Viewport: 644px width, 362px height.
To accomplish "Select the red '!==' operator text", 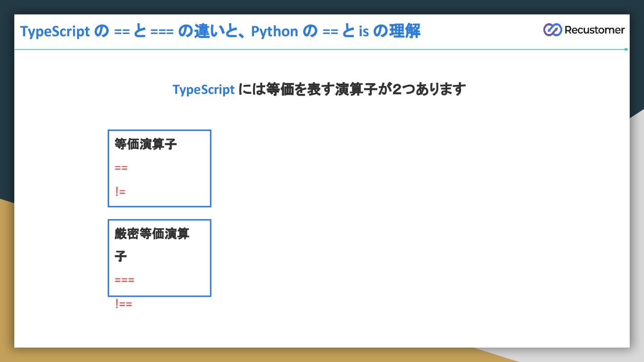I will click(123, 304).
